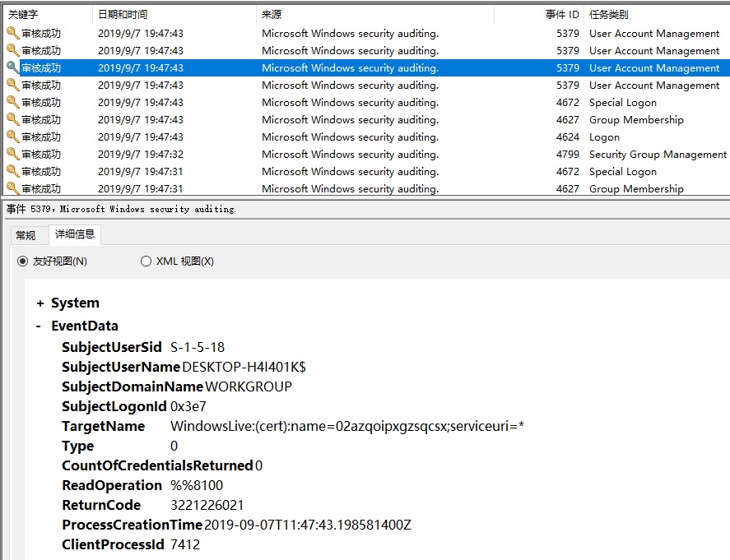Screen dimensions: 730x560
Task: Click SubjectUserName value DESKTOP-H4I401K$
Action: [244, 367]
